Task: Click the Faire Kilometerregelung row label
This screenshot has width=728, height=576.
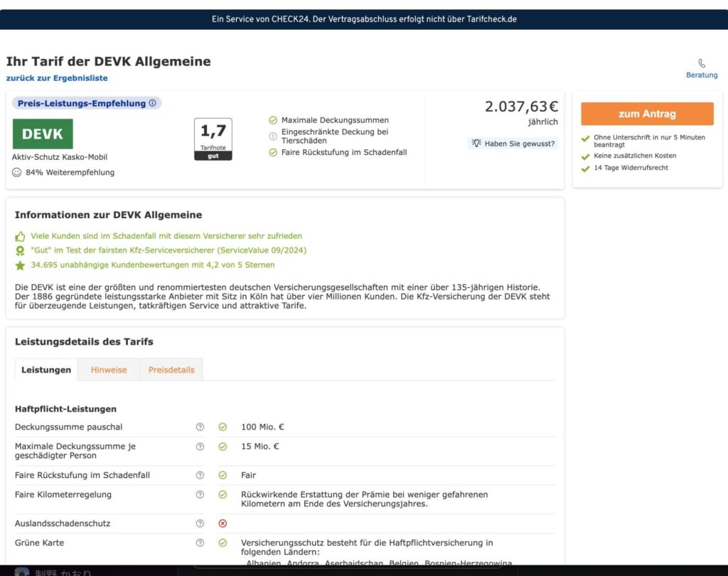Action: click(x=63, y=495)
